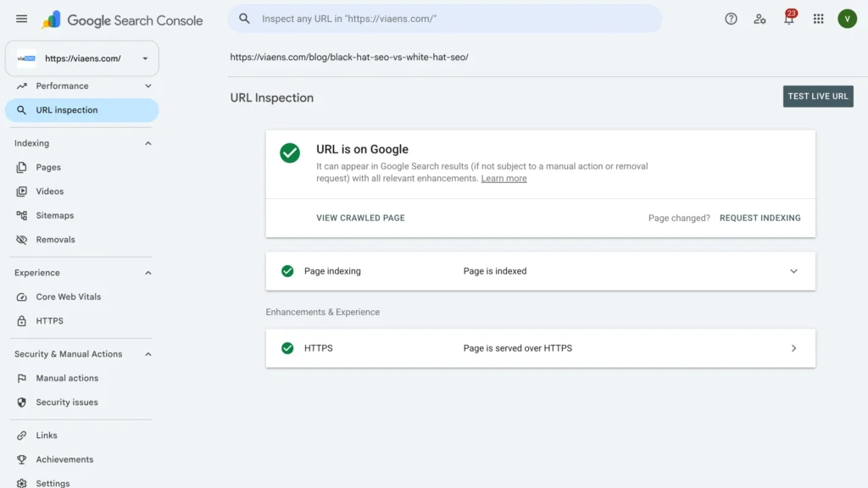Click the Indexing section header label

point(31,143)
